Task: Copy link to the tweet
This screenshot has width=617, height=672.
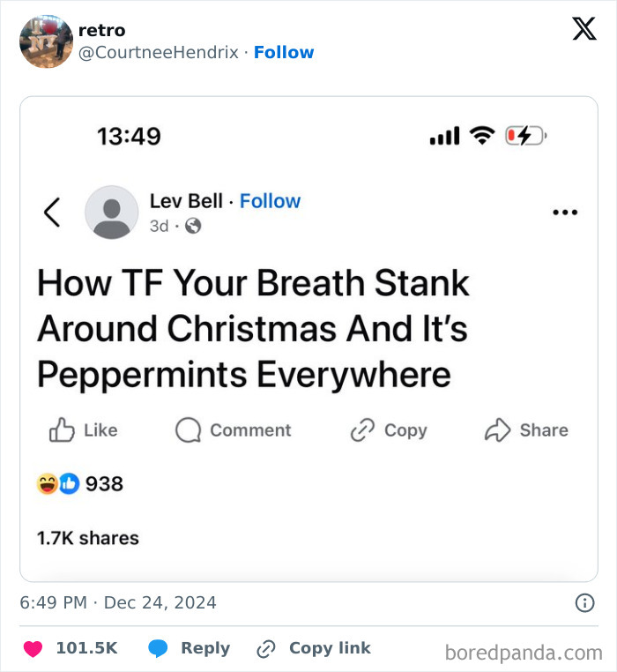Action: (314, 648)
